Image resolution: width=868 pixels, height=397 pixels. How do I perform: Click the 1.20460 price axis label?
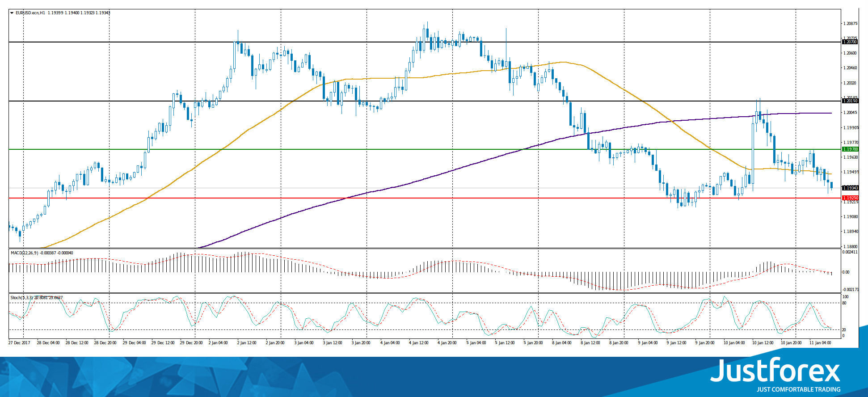pyautogui.click(x=851, y=68)
